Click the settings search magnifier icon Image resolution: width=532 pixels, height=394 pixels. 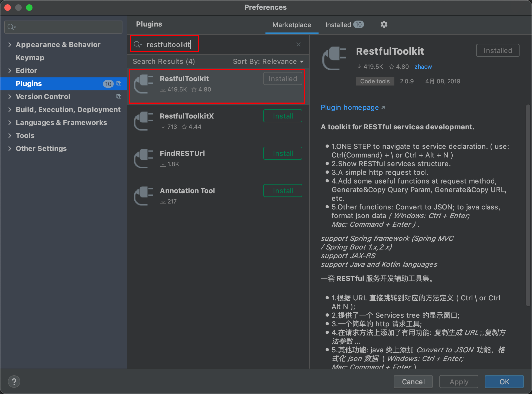[12, 27]
